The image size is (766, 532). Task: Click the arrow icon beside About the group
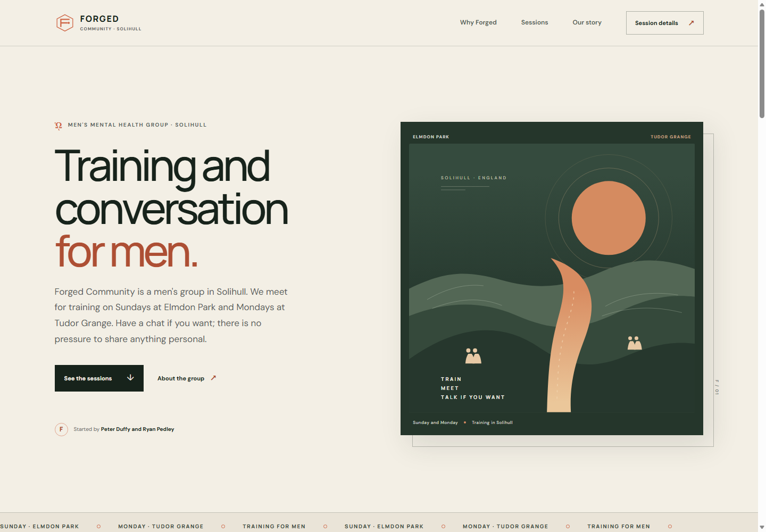(213, 378)
